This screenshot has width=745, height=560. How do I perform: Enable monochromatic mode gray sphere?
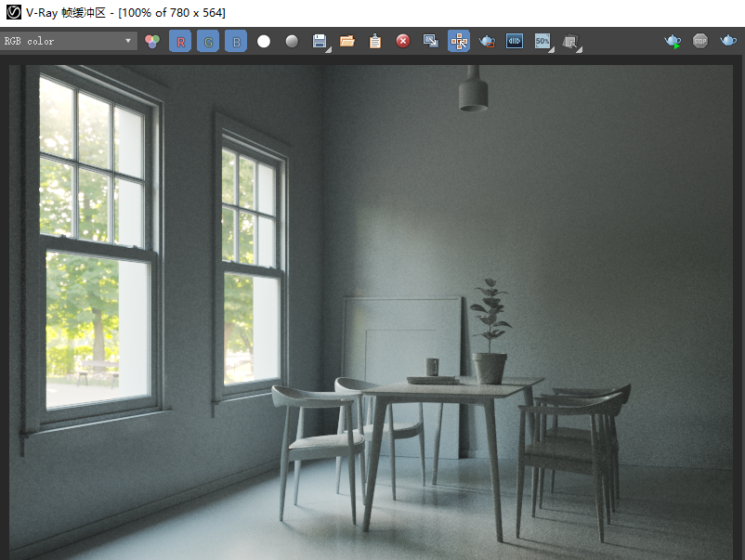tap(292, 41)
